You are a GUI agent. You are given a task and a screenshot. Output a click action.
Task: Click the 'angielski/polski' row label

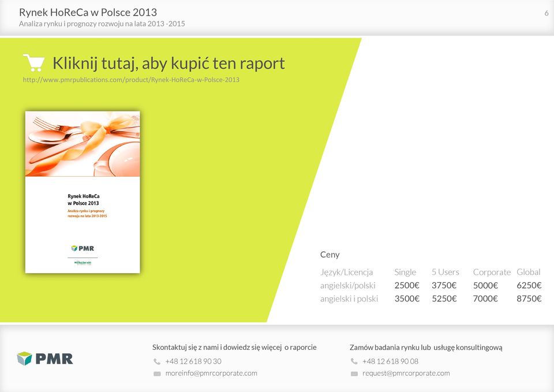[x=347, y=286]
